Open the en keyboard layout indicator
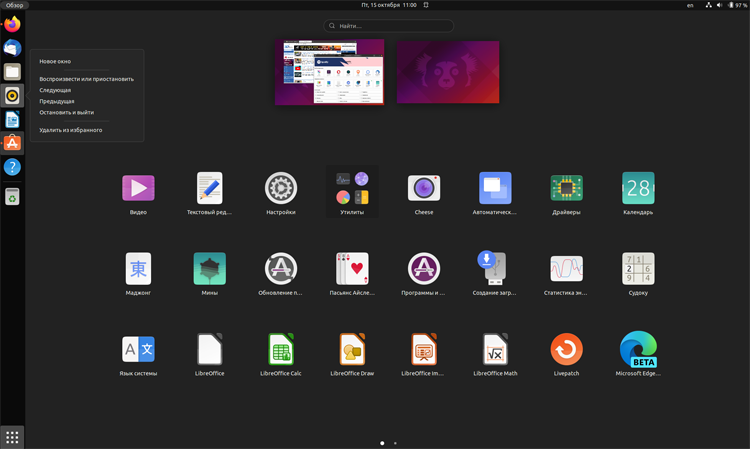The height and width of the screenshot is (449, 750). click(x=689, y=5)
